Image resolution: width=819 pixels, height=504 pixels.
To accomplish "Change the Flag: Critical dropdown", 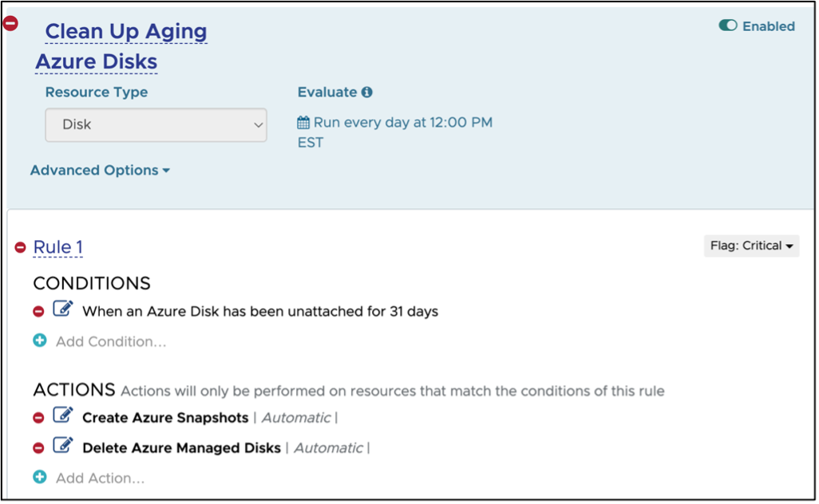I will coord(750,246).
